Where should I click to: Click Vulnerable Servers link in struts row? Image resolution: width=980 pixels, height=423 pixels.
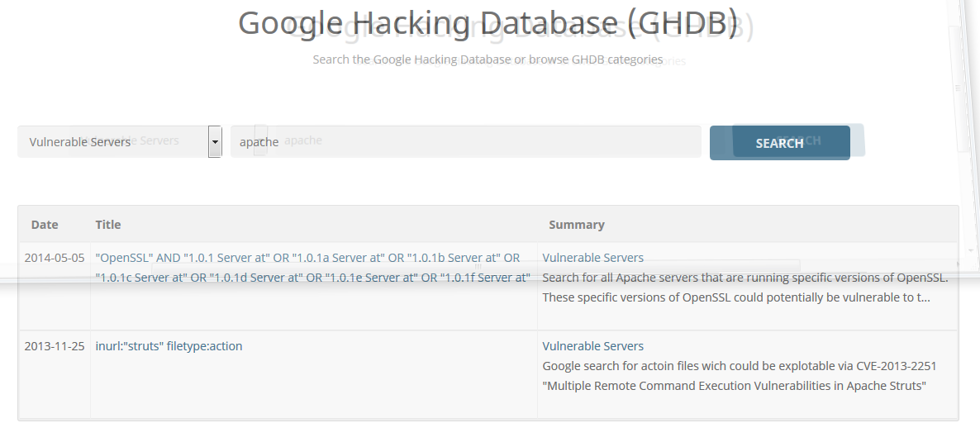592,346
